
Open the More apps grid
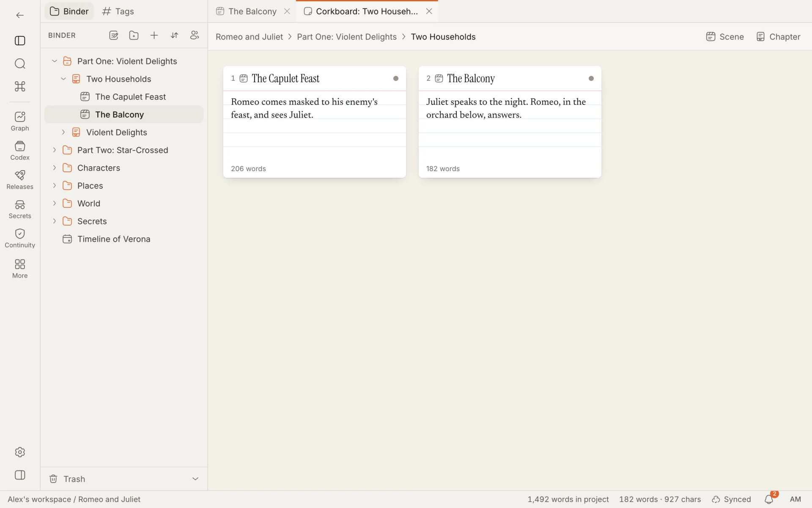(20, 269)
